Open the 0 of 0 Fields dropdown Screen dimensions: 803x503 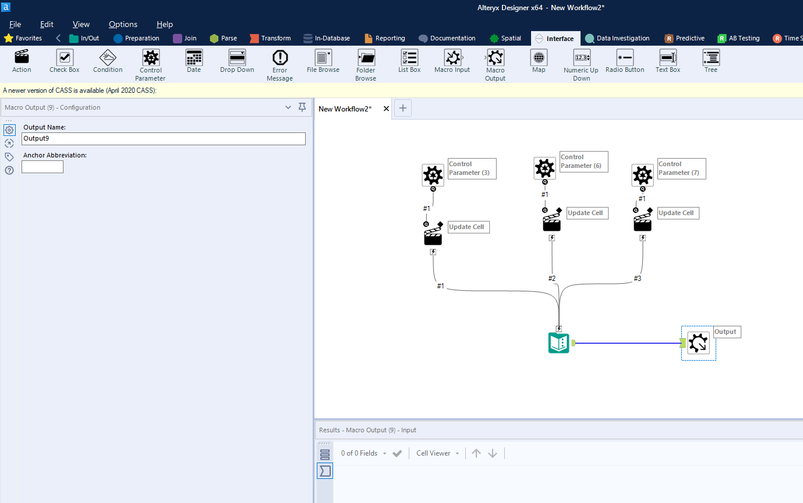click(364, 453)
